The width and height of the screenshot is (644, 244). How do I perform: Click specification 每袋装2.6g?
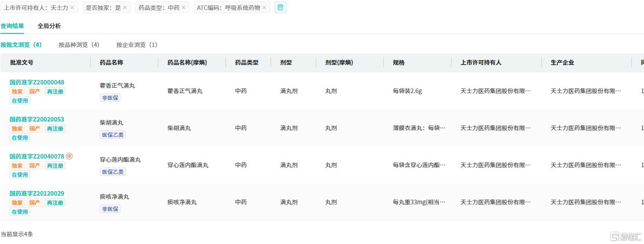[x=407, y=91]
